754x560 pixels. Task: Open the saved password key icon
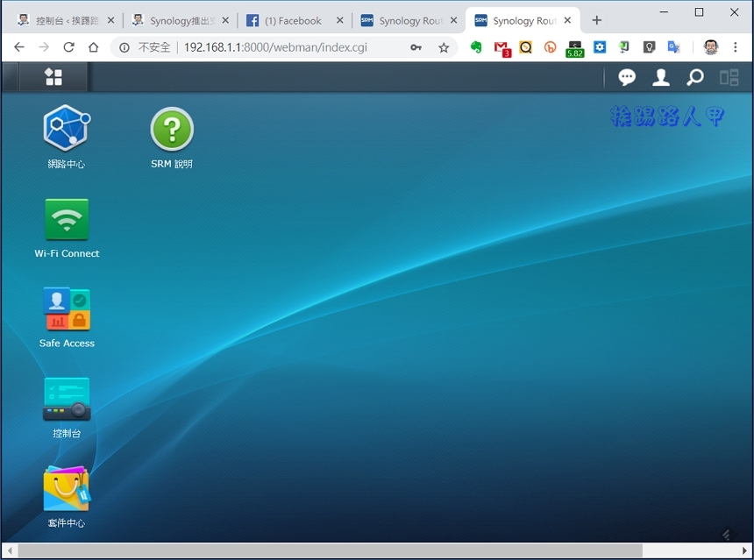tap(416, 47)
